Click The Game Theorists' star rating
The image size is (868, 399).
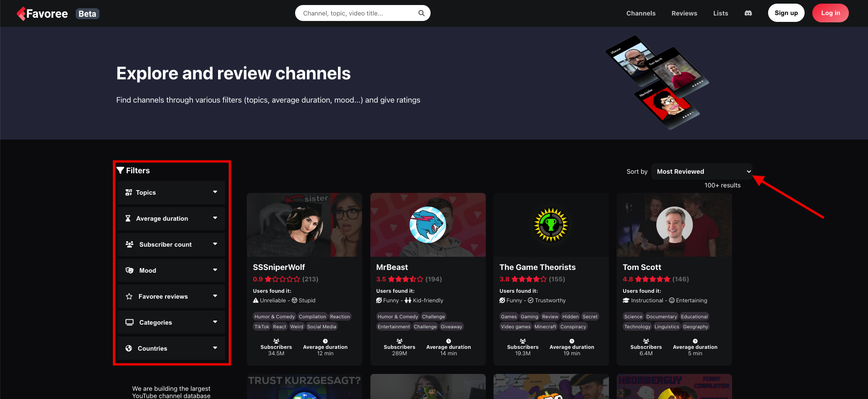point(529,279)
